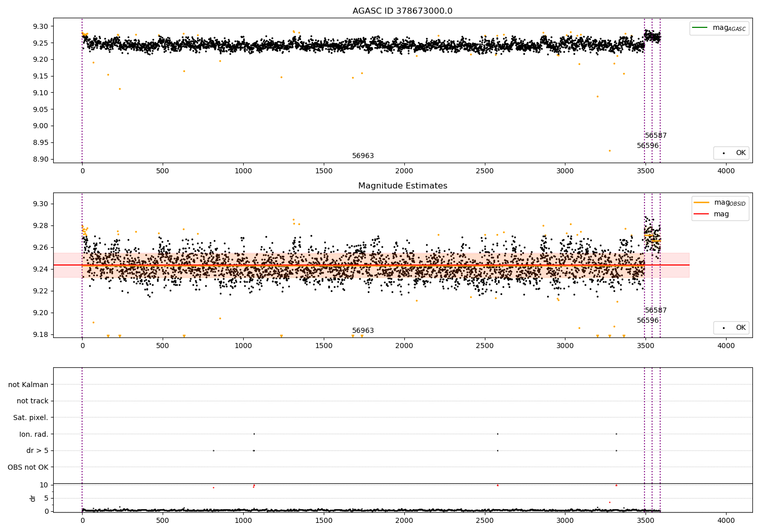
Task: Click annotation '56596' in the top plot
Action: [648, 146]
